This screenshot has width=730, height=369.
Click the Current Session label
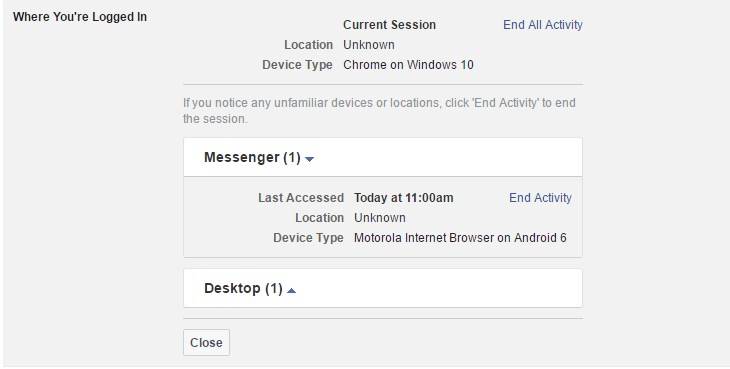point(389,25)
